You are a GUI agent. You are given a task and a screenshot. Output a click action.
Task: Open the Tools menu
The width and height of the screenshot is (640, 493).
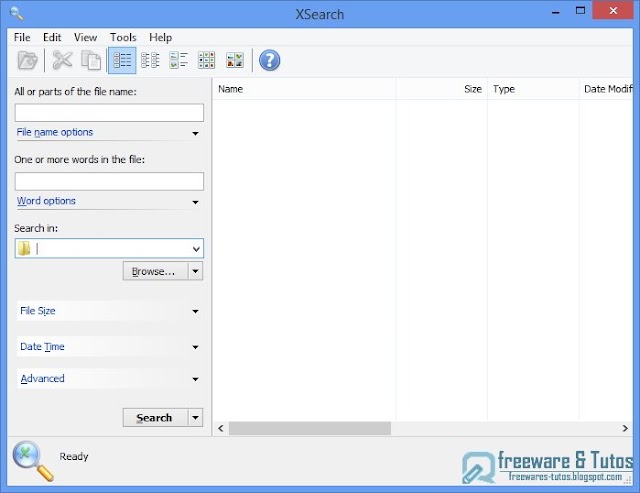123,38
